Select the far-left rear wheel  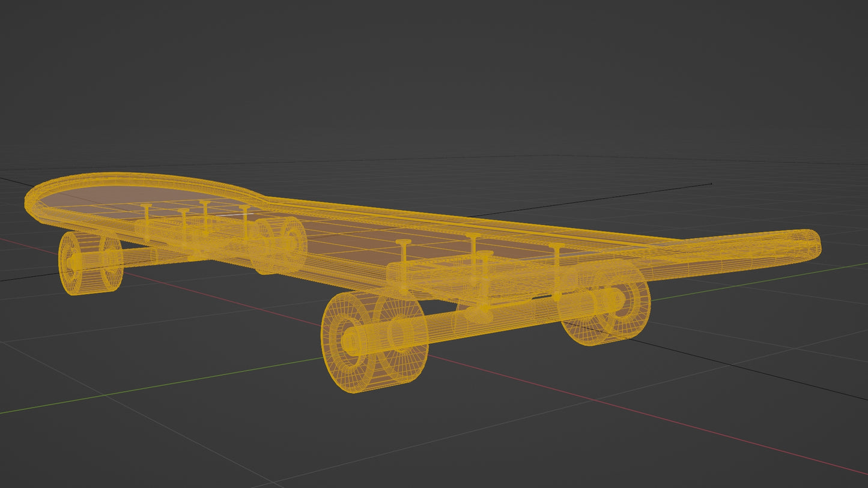tap(90, 263)
